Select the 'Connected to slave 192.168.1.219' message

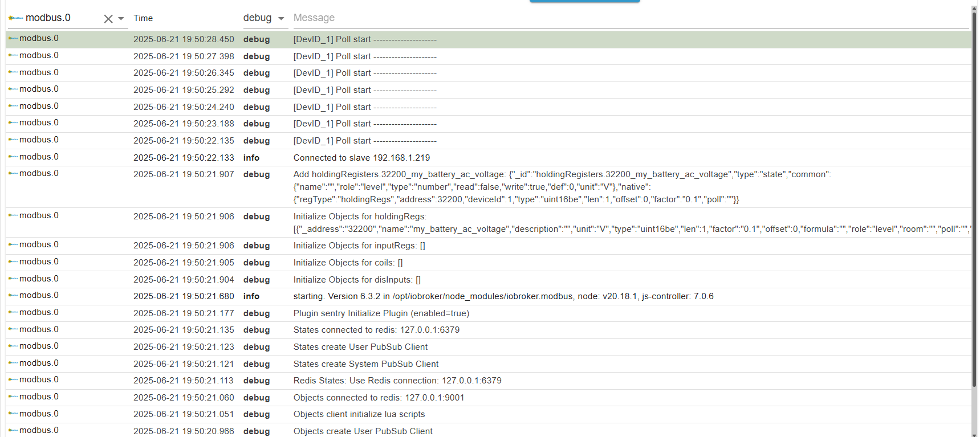point(361,158)
